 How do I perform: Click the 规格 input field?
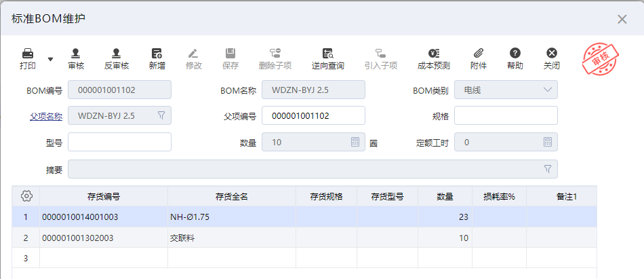506,116
